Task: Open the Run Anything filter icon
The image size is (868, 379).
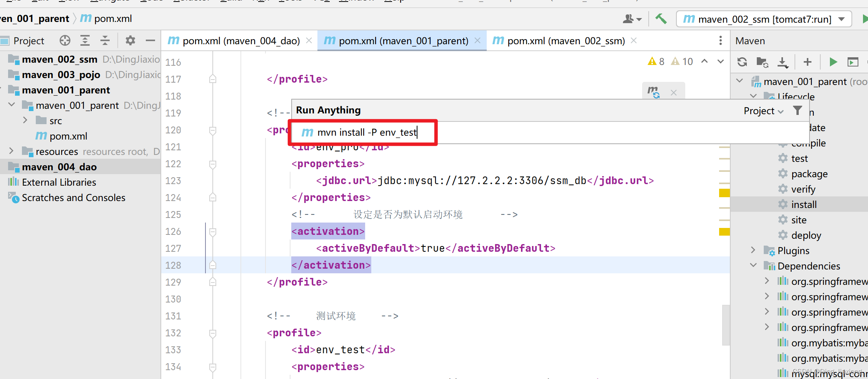Action: [798, 111]
